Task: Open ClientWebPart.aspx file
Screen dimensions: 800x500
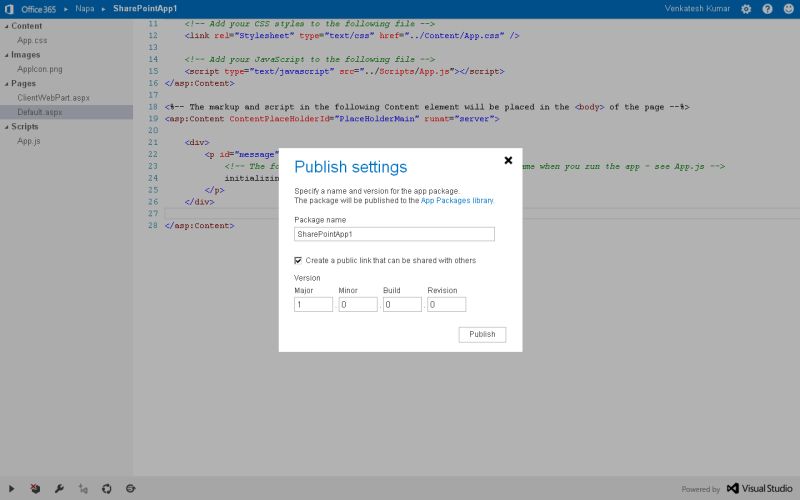Action: pos(54,97)
